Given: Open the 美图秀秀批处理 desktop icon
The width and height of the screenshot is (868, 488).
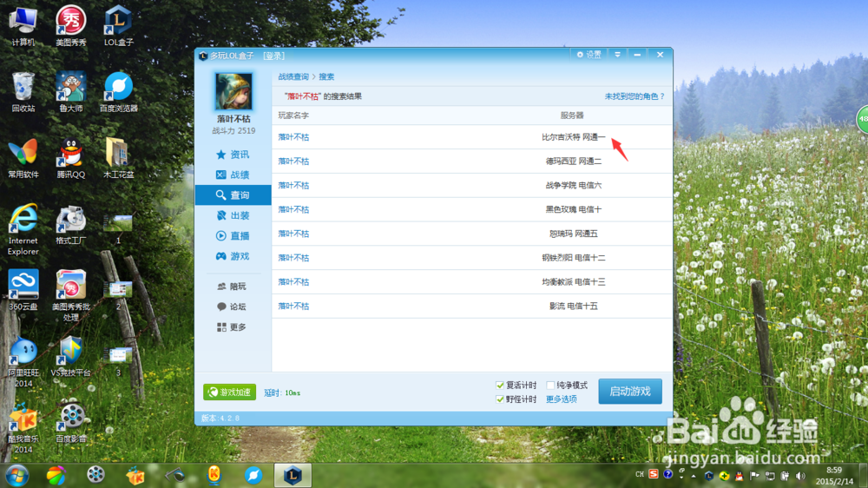Looking at the screenshot, I should point(71,295).
